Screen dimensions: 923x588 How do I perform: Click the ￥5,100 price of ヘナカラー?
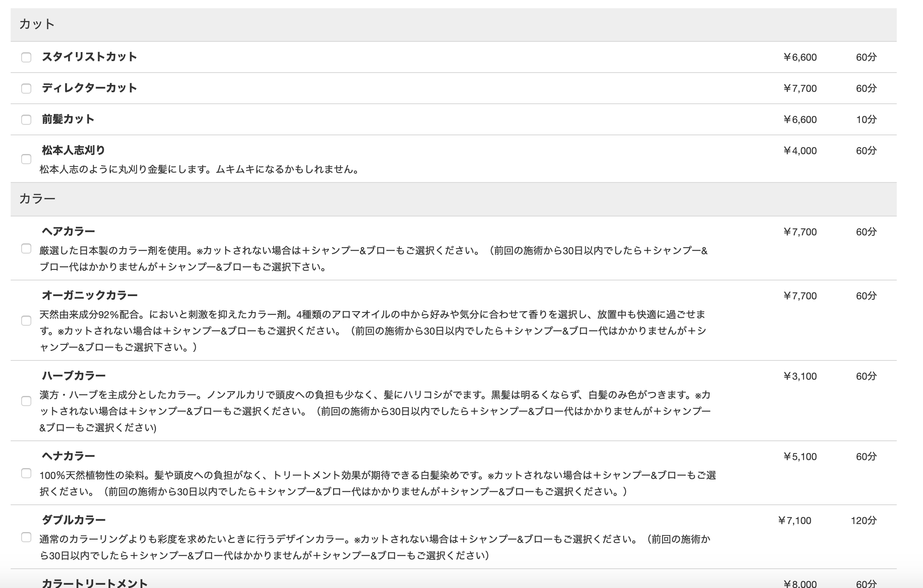800,456
